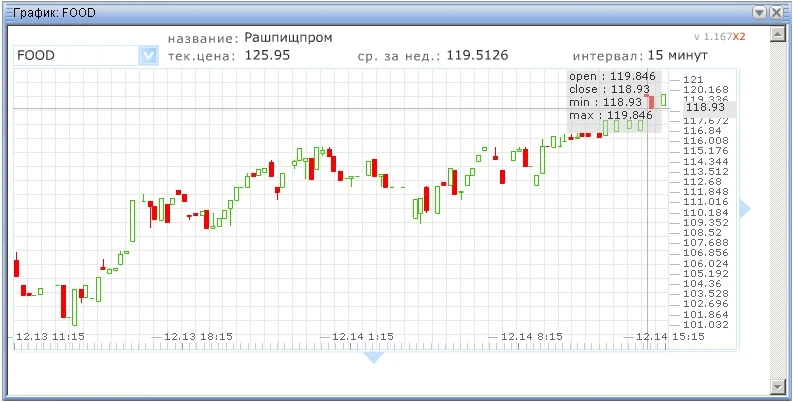This screenshot has width=793, height=402.
Task: Click the weekly average value 119.5126
Action: coord(477,55)
